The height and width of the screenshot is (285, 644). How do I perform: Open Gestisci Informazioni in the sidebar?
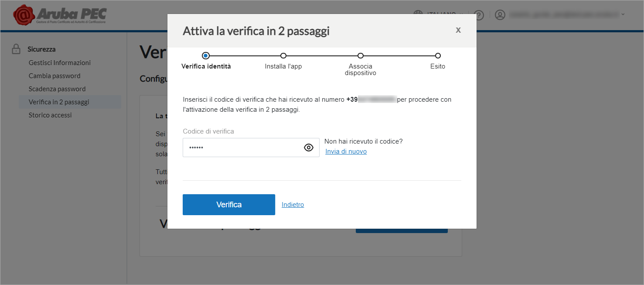click(x=60, y=62)
